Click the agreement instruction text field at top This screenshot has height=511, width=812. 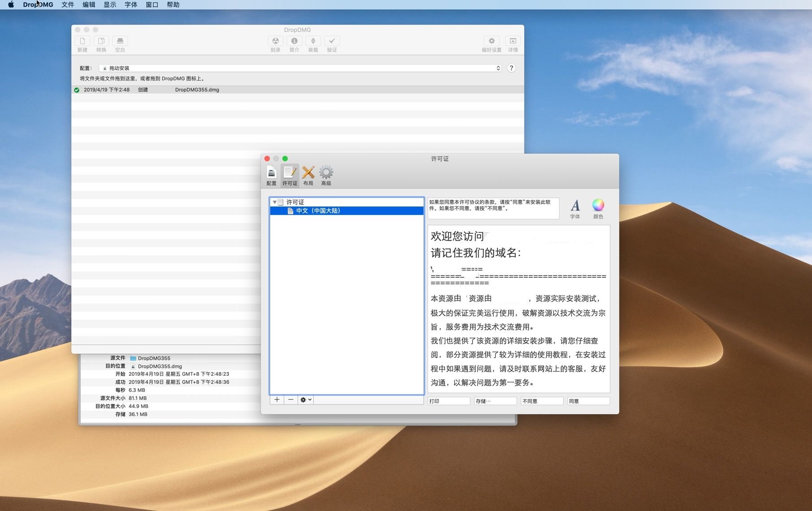pos(493,208)
